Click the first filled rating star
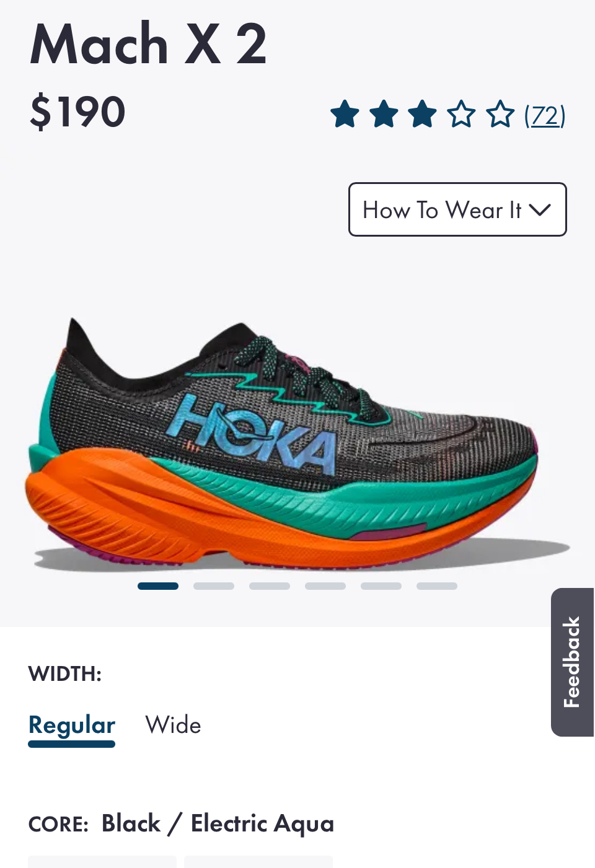This screenshot has height=868, width=595. 345,115
